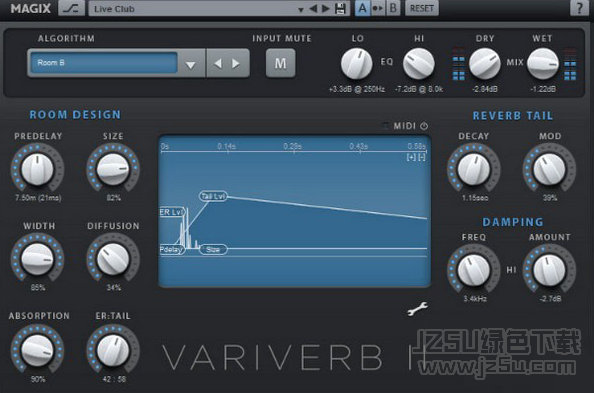Click the 3.4kHz damping frequency value

coord(475,299)
